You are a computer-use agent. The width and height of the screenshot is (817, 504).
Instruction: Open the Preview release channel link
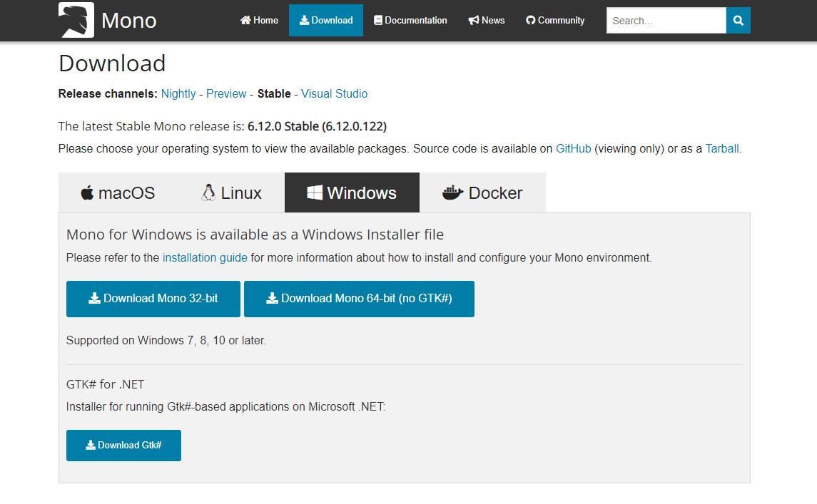226,93
